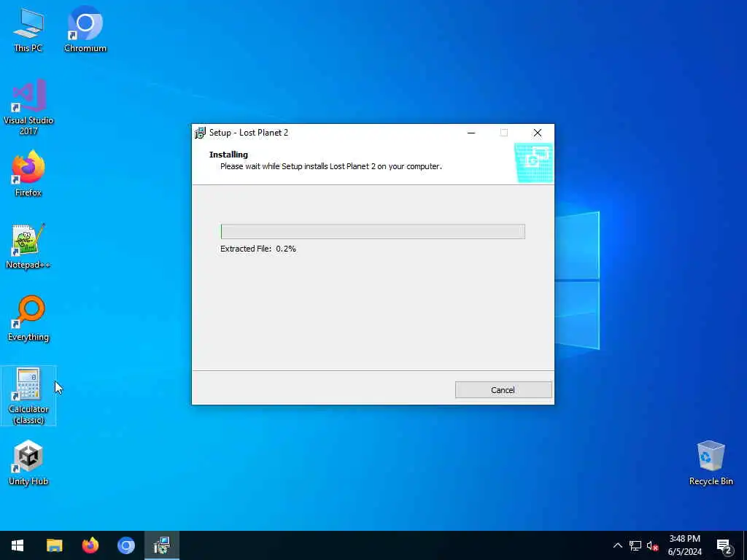747x560 pixels.
Task: Select the Notepad++ desktop shortcut
Action: coord(28,246)
